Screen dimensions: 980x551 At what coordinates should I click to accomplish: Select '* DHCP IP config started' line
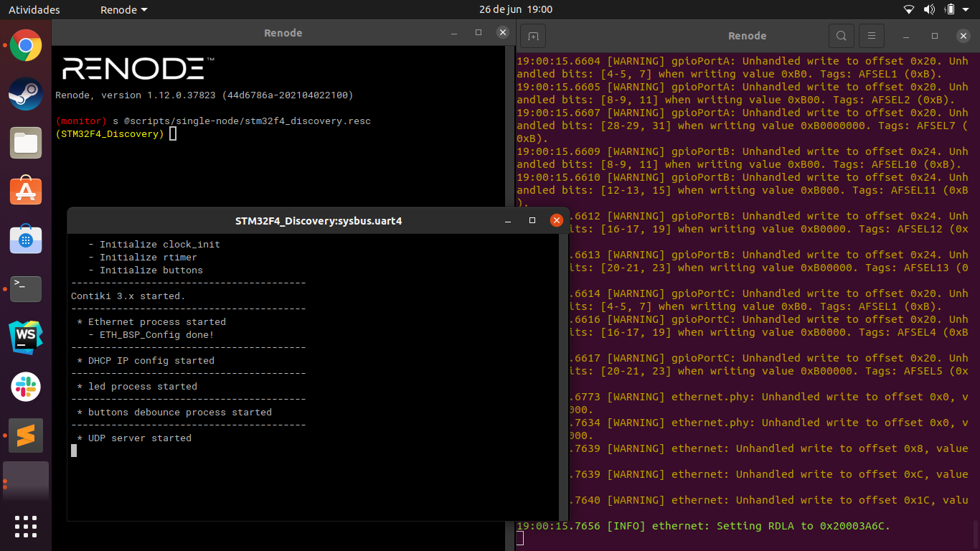[146, 361]
